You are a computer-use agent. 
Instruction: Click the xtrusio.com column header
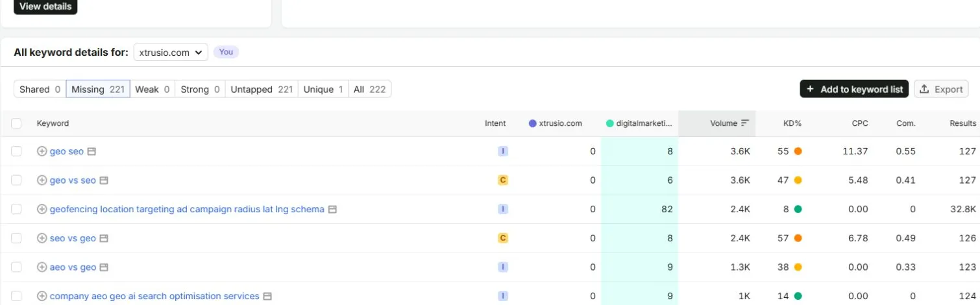pos(556,123)
